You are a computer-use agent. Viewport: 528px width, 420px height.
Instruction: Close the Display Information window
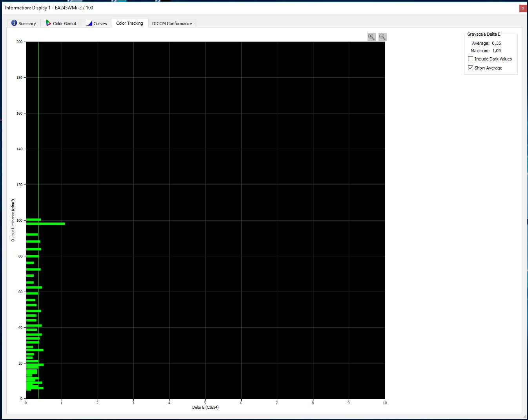click(523, 8)
